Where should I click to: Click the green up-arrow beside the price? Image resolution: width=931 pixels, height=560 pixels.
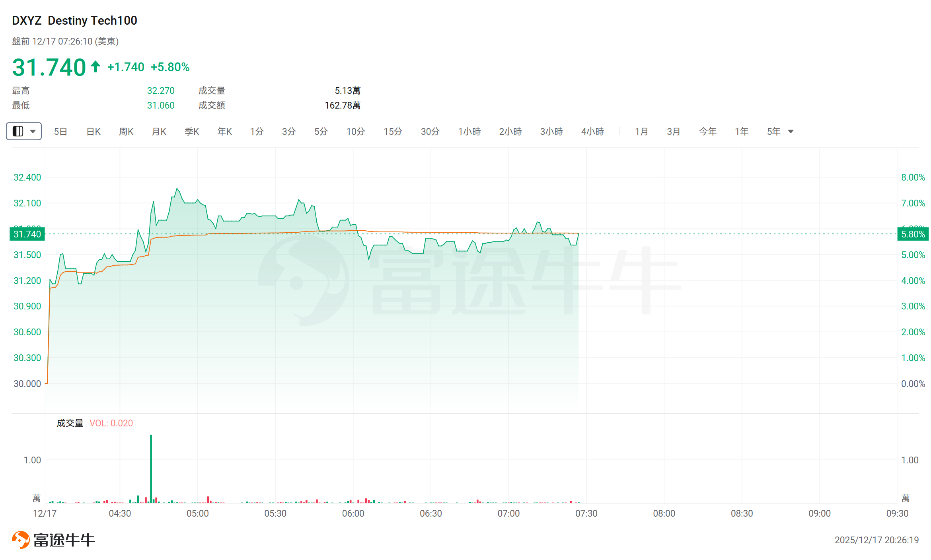tap(95, 66)
